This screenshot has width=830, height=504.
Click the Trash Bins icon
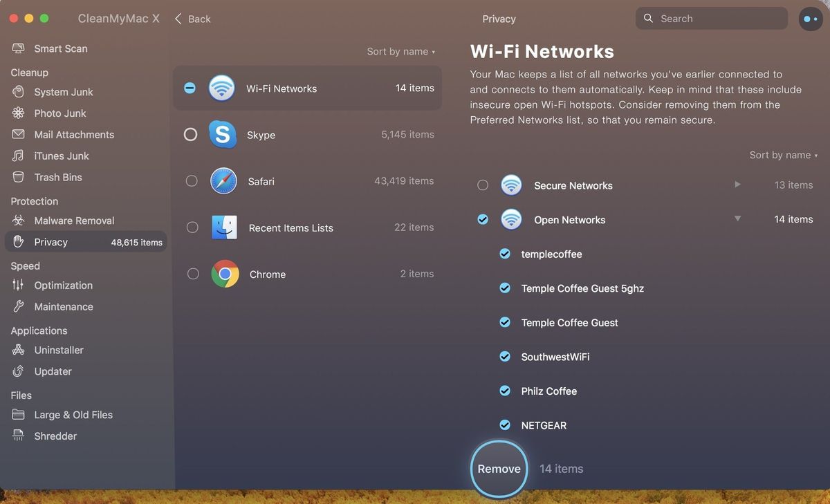19,178
